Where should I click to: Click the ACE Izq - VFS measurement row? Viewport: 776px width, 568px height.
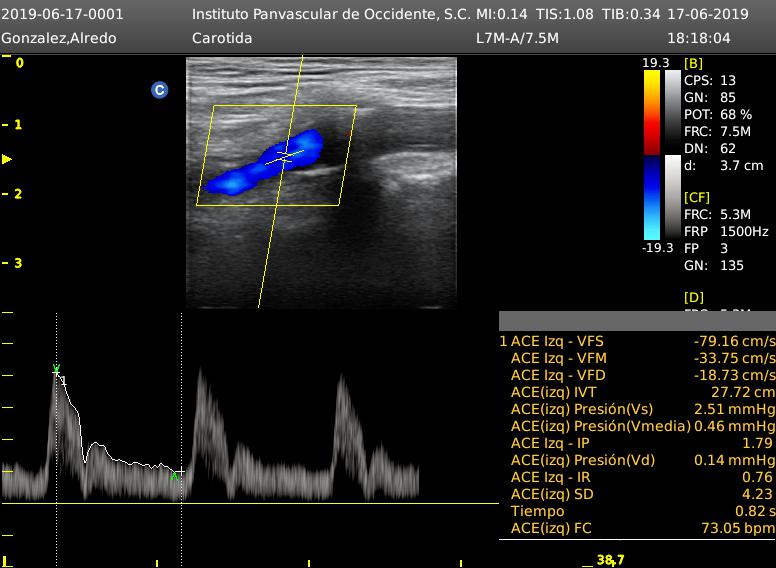(636, 341)
